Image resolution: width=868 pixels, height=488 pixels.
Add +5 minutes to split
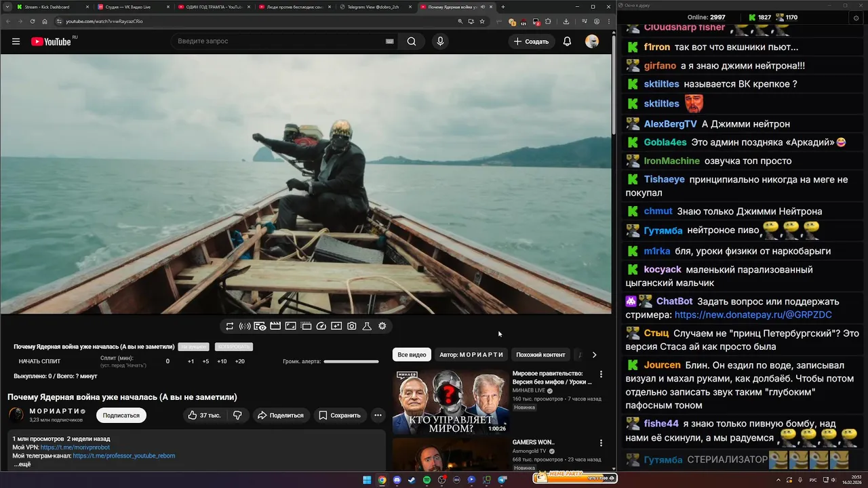[205, 361]
